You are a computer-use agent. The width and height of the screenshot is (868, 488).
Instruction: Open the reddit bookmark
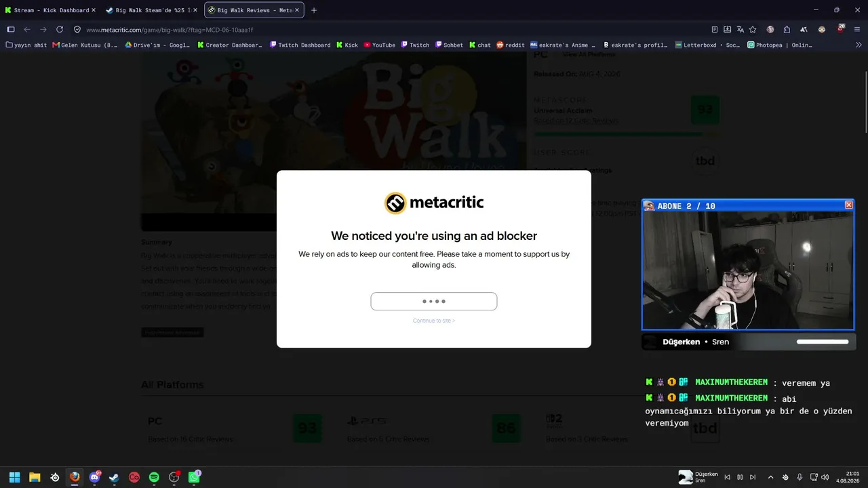click(x=511, y=45)
